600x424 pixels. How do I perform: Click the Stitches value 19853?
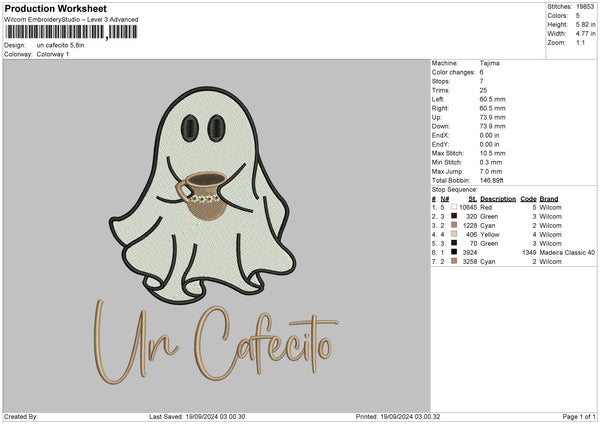click(585, 7)
